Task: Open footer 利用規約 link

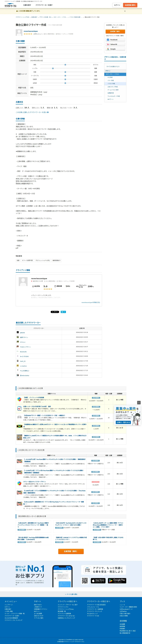Action: (x=122, y=628)
